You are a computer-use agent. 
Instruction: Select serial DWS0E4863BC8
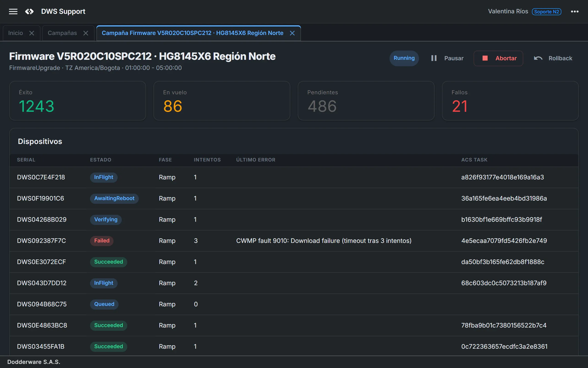coord(42,325)
